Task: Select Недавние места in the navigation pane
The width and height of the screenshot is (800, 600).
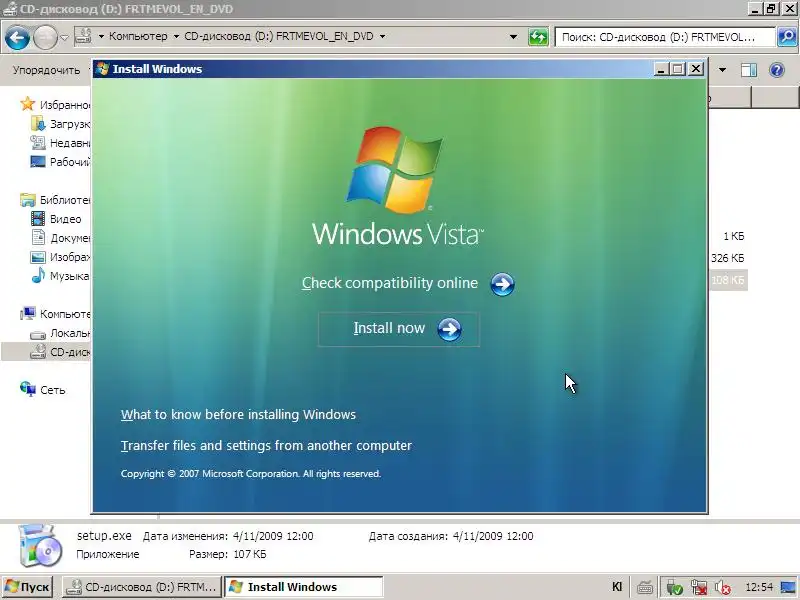Action: (69, 143)
